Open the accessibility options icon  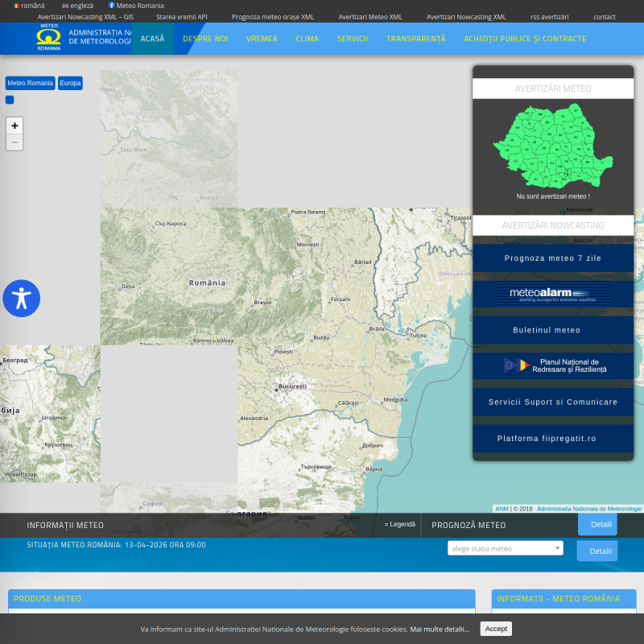point(22,298)
